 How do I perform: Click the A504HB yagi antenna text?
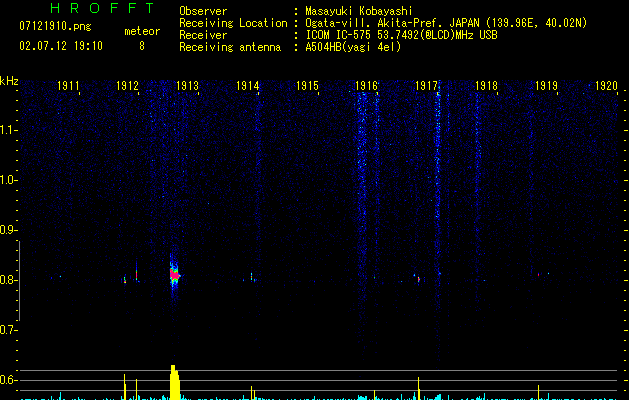click(353, 47)
